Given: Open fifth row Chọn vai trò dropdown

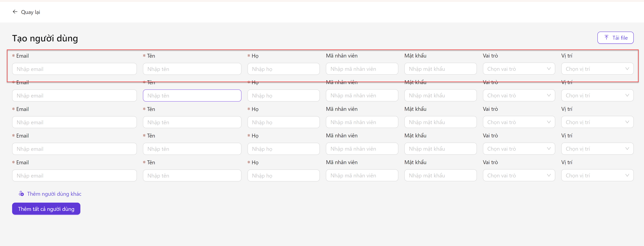Looking at the screenshot, I should tap(519, 175).
